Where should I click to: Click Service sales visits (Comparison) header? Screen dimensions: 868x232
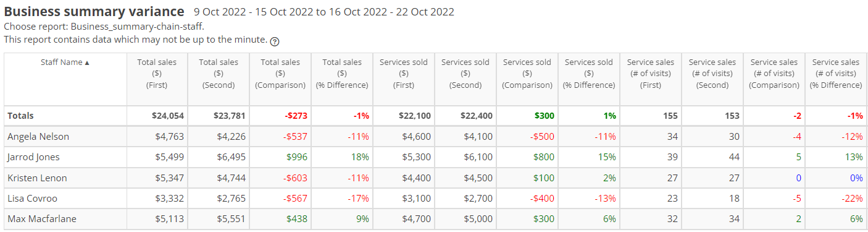coord(774,74)
